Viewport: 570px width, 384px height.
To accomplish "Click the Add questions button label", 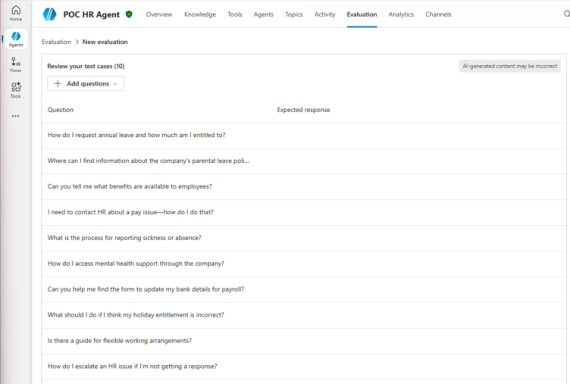I will pos(88,84).
